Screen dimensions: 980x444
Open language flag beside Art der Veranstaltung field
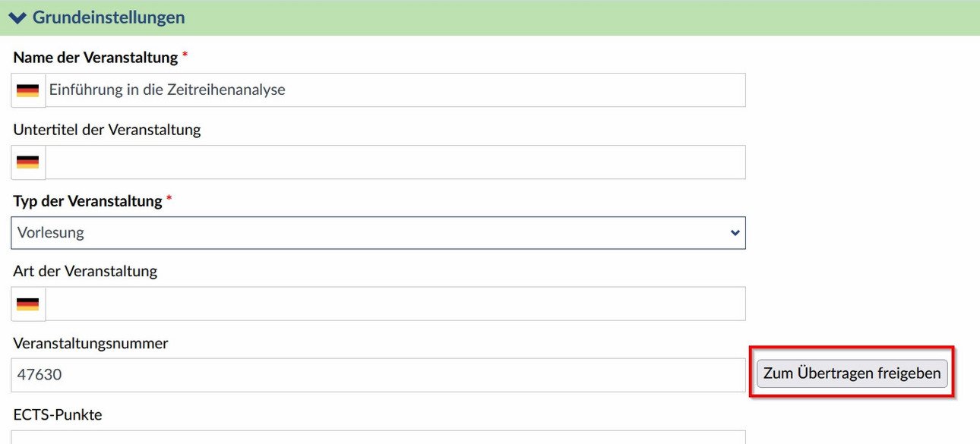(28, 304)
